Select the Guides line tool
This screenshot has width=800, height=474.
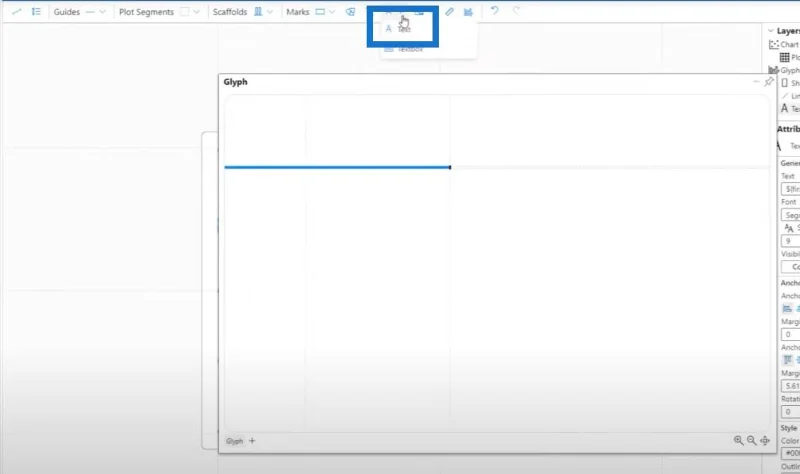[x=90, y=12]
